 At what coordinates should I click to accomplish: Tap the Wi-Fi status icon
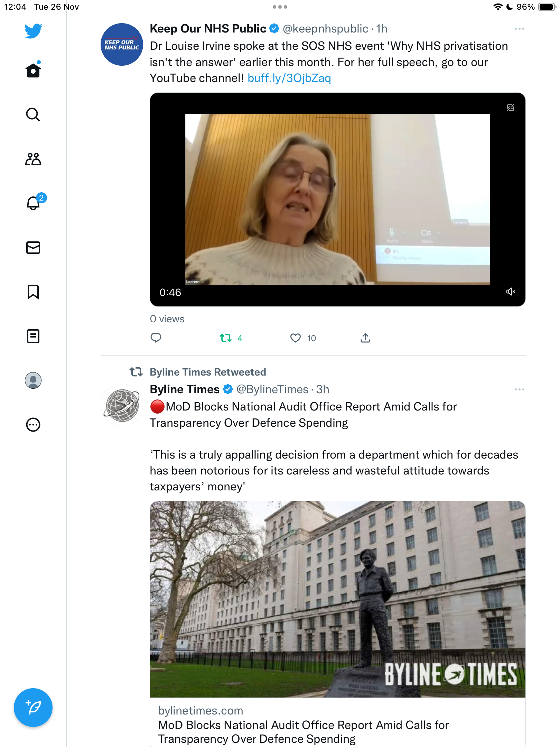click(x=498, y=7)
